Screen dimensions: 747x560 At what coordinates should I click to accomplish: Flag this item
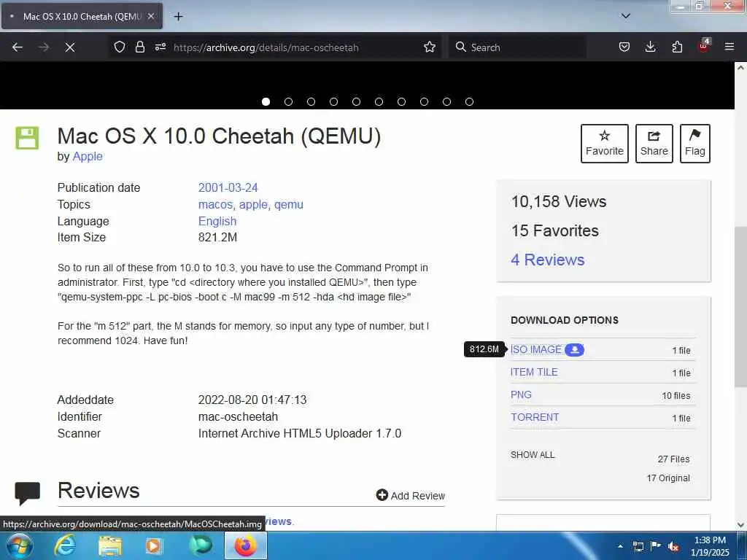695,144
